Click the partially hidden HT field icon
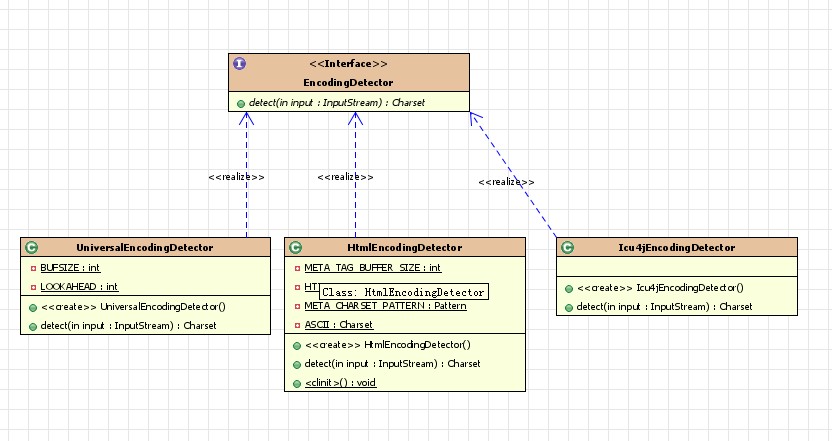 click(297, 288)
